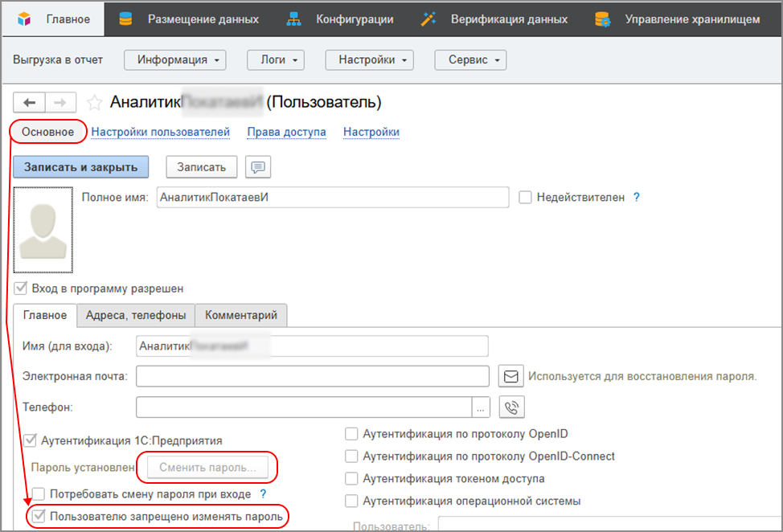The height and width of the screenshot is (532, 783).
Task: Expand the Информация dropdown
Action: [x=174, y=59]
